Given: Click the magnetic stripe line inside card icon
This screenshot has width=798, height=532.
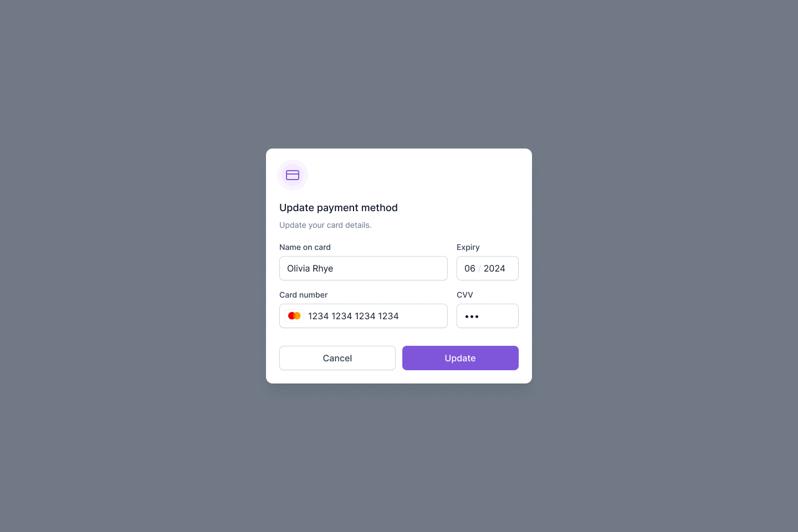Looking at the screenshot, I should point(293,173).
